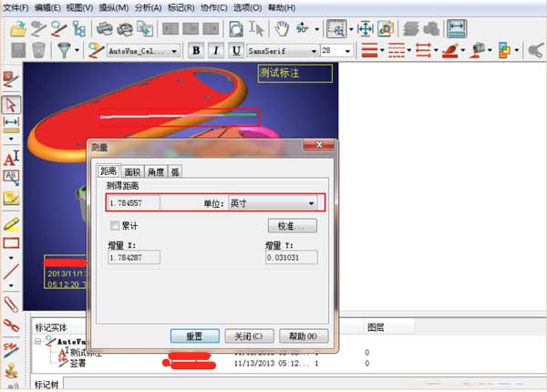This screenshot has height=392, width=547.
Task: Click the 重置 button
Action: pos(195,336)
